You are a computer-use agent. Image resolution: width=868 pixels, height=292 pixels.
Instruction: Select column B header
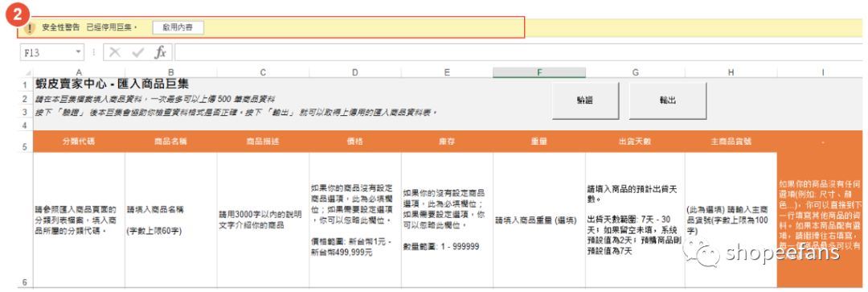[171, 72]
